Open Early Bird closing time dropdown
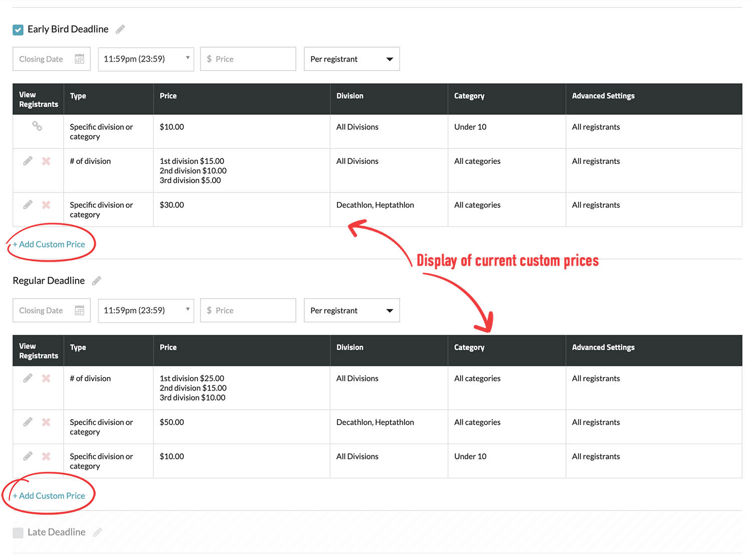This screenshot has height=560, width=752. pos(145,59)
